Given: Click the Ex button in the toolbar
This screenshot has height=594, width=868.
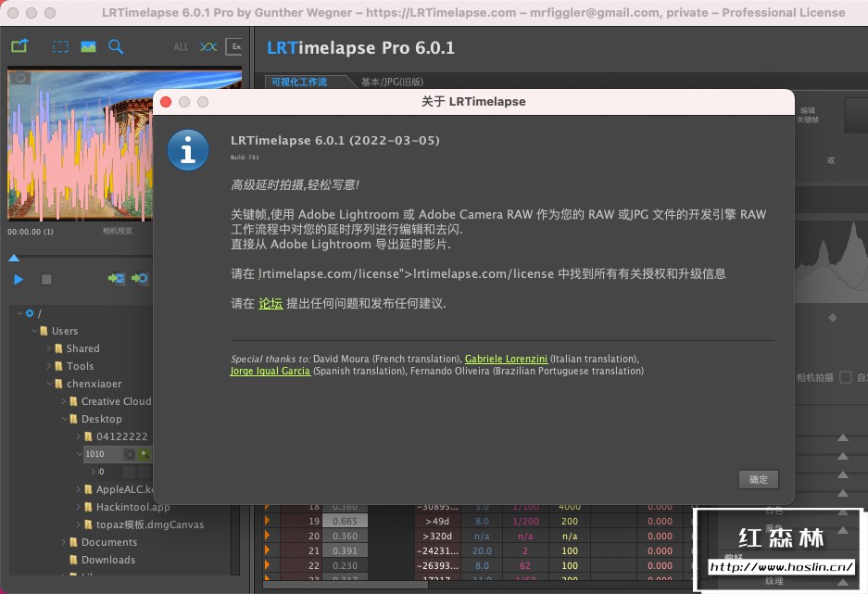Looking at the screenshot, I should pos(234,46).
